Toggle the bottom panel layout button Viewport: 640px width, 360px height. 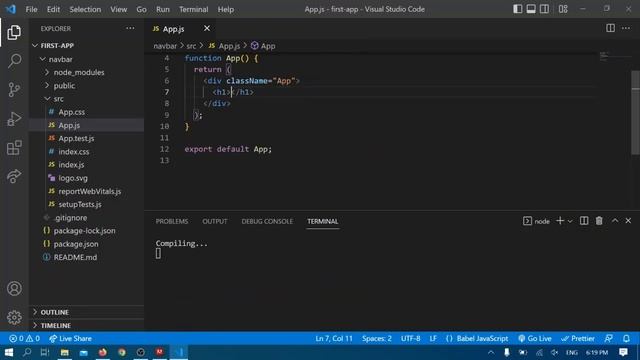[531, 9]
